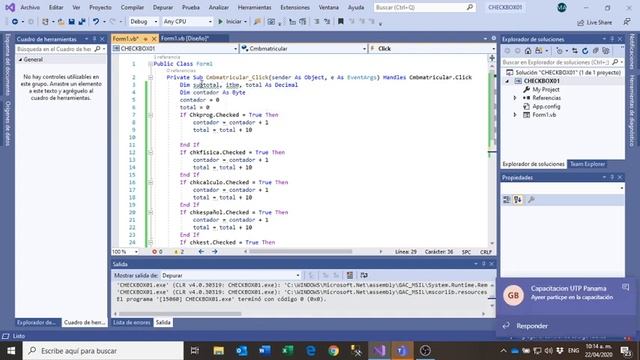Click the split editor plus icon
640x360 pixels.
pos(492,58)
